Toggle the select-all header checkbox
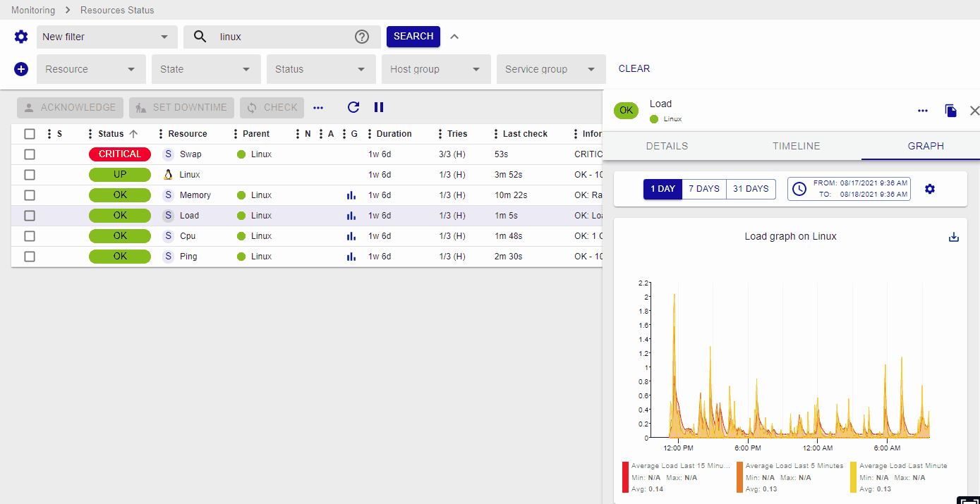 pos(30,134)
